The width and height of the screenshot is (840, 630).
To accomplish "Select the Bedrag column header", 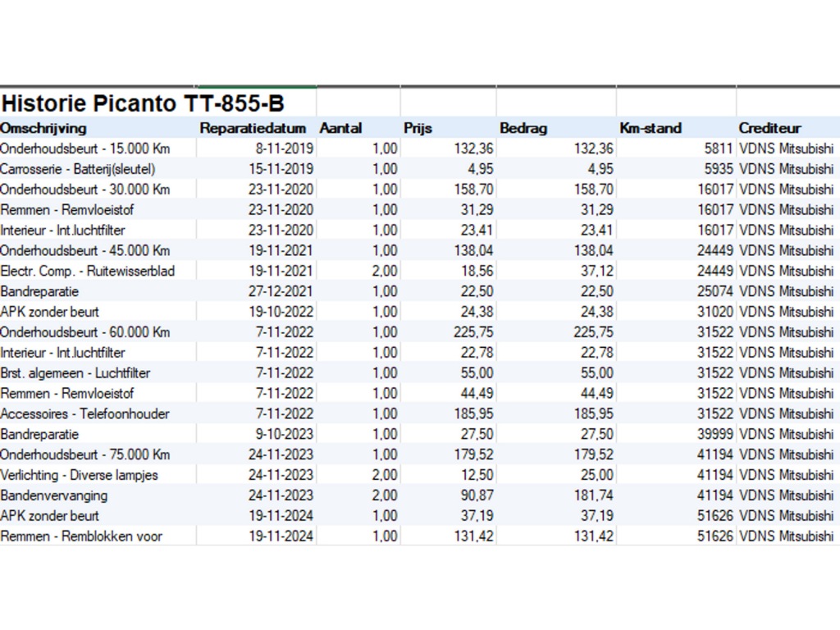I will (523, 128).
